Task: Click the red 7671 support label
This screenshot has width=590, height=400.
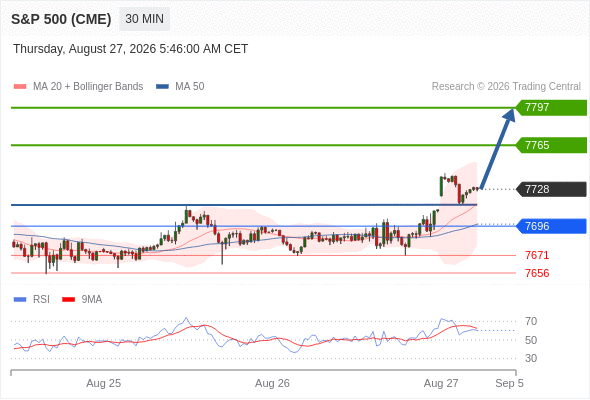Action: (537, 255)
